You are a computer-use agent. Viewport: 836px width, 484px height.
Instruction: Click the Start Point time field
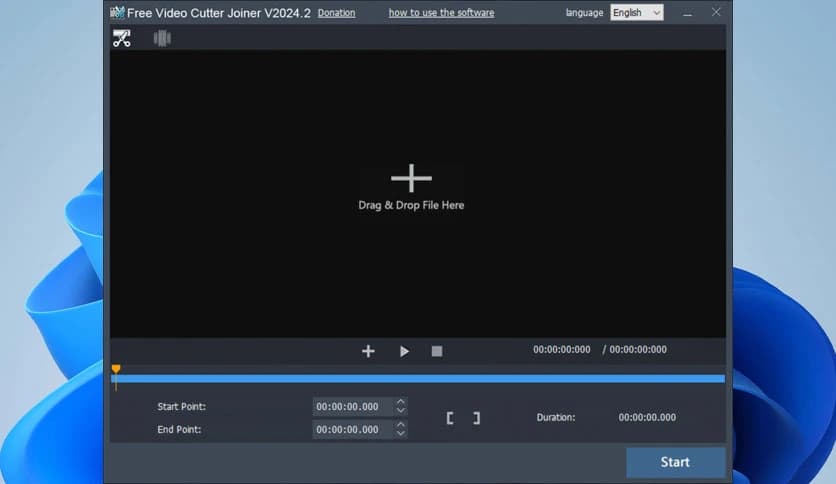pos(353,407)
